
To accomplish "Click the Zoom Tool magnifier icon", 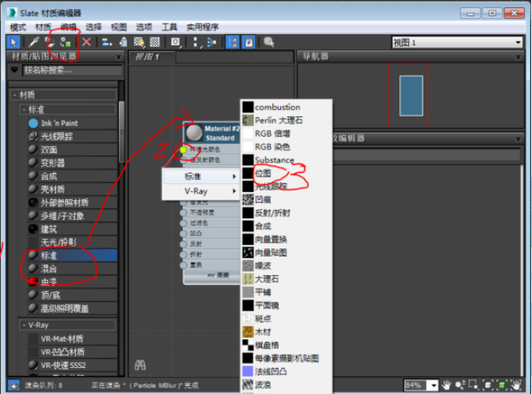I will coord(460,385).
